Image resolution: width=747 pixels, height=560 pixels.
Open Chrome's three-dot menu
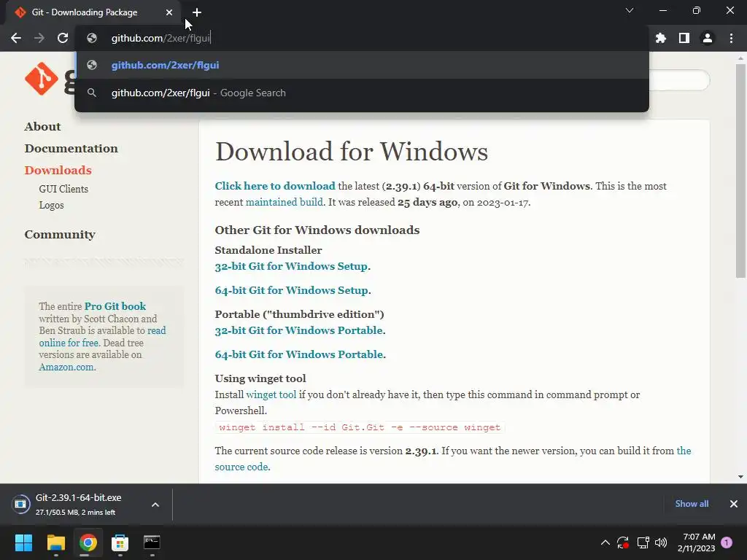click(731, 38)
